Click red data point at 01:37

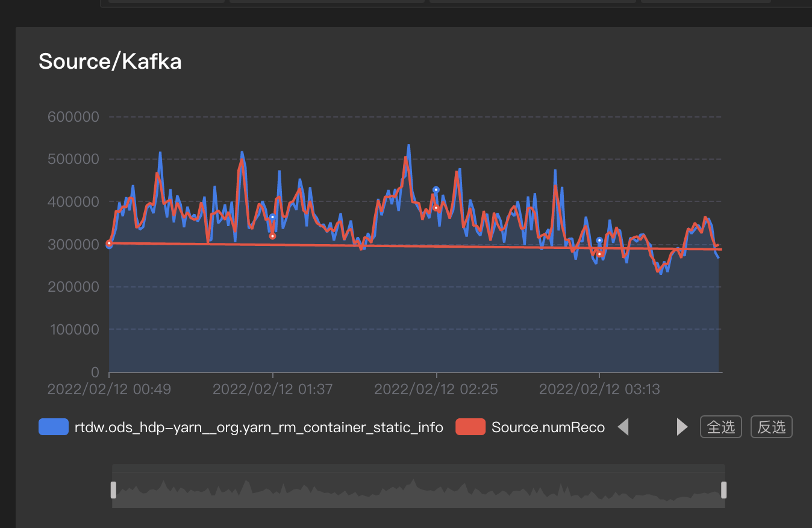click(272, 236)
